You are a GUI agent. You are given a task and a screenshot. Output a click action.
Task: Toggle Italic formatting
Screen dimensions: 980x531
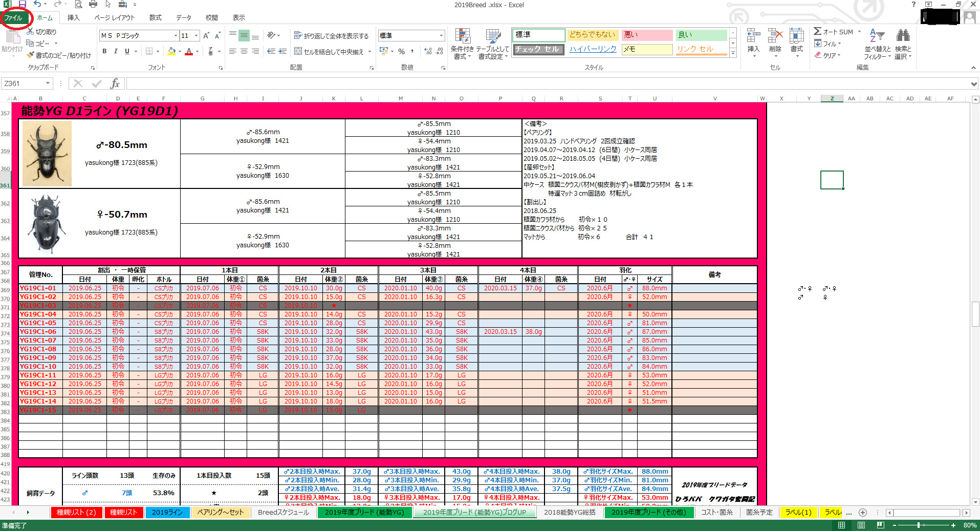[x=116, y=51]
